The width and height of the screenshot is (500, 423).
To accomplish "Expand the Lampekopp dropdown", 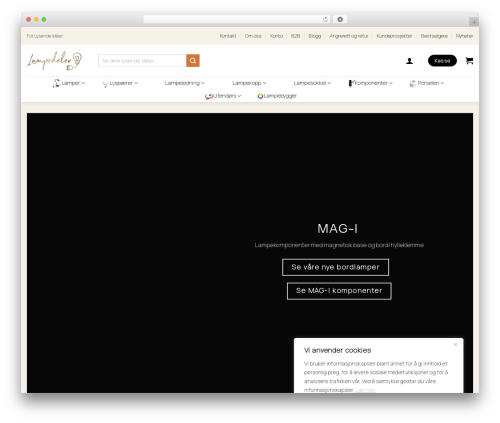I will (249, 83).
